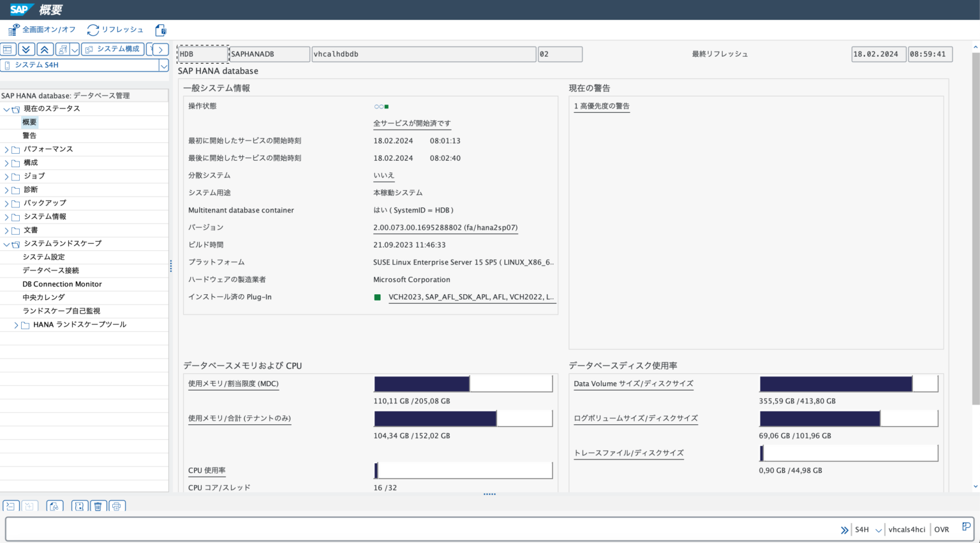Click the layout view icon in toolbar

point(8,49)
